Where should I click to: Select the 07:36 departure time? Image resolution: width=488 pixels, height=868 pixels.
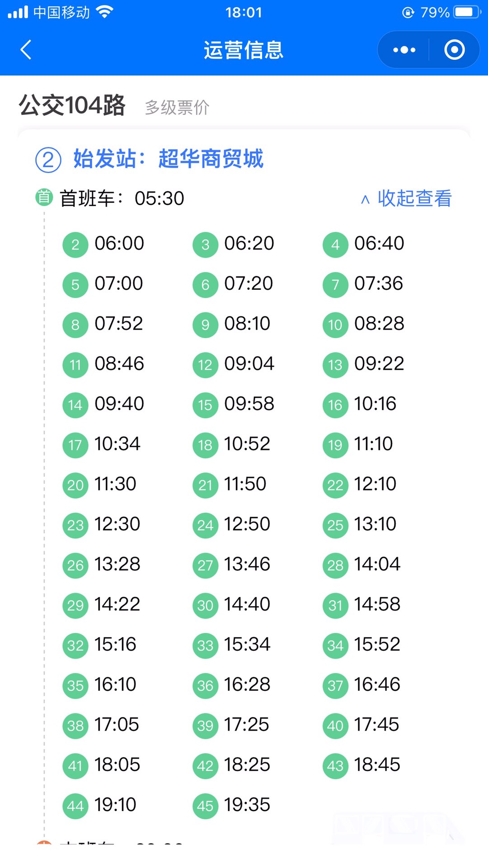378,284
